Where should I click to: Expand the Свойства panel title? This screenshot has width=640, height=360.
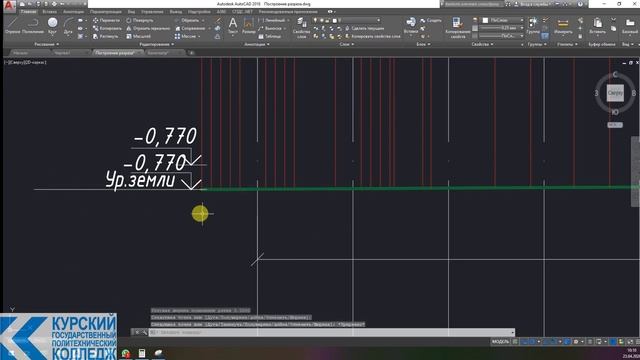pos(482,44)
